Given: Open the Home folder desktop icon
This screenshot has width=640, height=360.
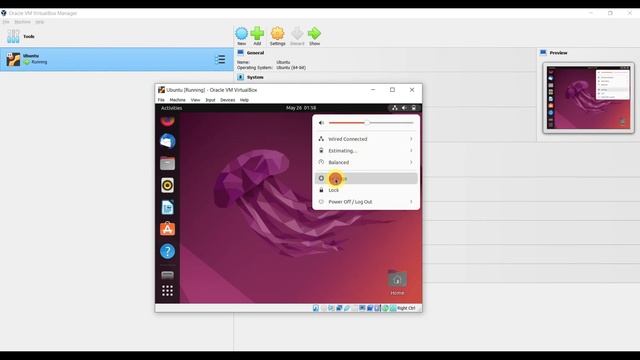Looking at the screenshot, I should point(397,282).
